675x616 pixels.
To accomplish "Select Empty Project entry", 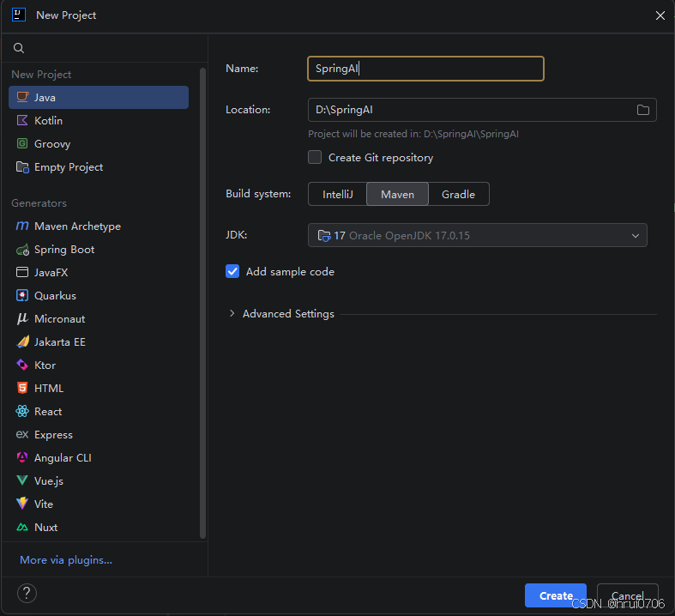I will point(99,167).
